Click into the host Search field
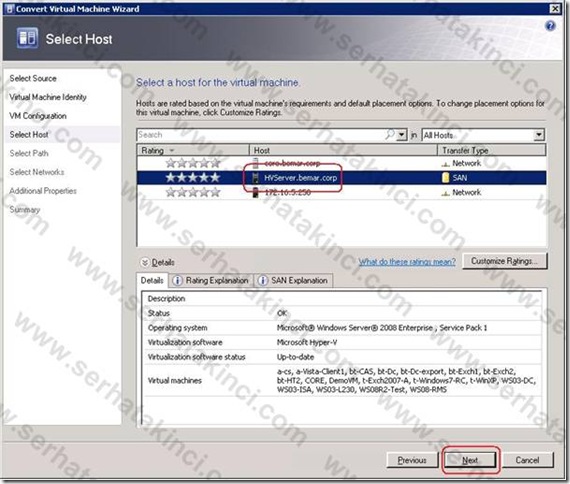 tap(260, 135)
